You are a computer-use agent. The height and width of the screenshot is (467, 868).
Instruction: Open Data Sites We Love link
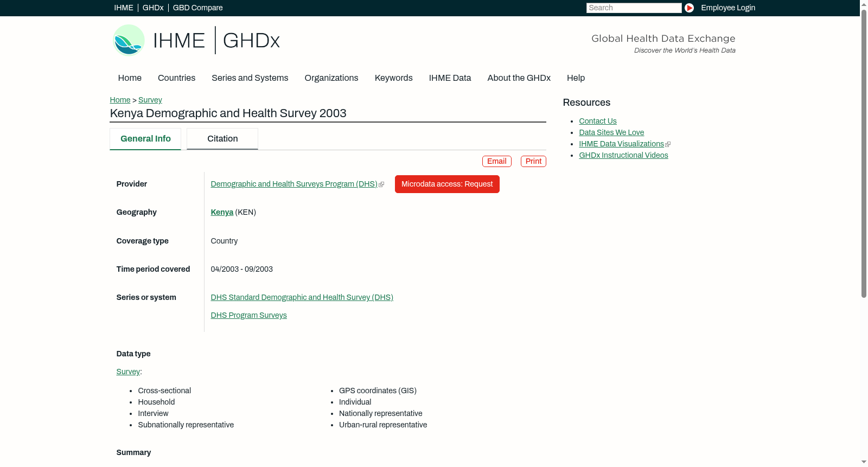click(x=611, y=133)
